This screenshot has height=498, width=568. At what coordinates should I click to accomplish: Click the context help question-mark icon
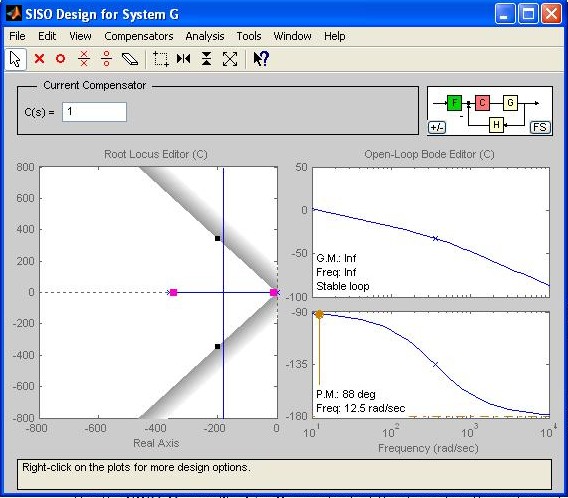point(261,59)
